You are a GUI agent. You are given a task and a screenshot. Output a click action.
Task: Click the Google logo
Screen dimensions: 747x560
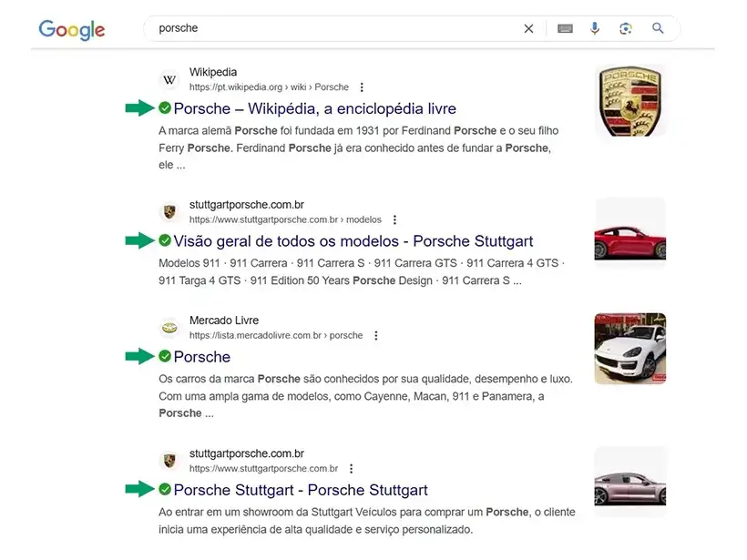coord(72,29)
